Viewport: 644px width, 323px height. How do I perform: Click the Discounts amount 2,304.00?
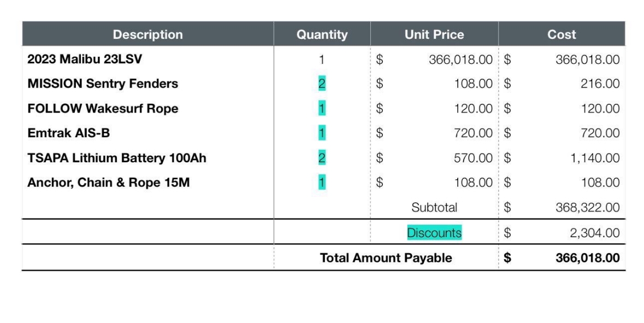tap(594, 233)
